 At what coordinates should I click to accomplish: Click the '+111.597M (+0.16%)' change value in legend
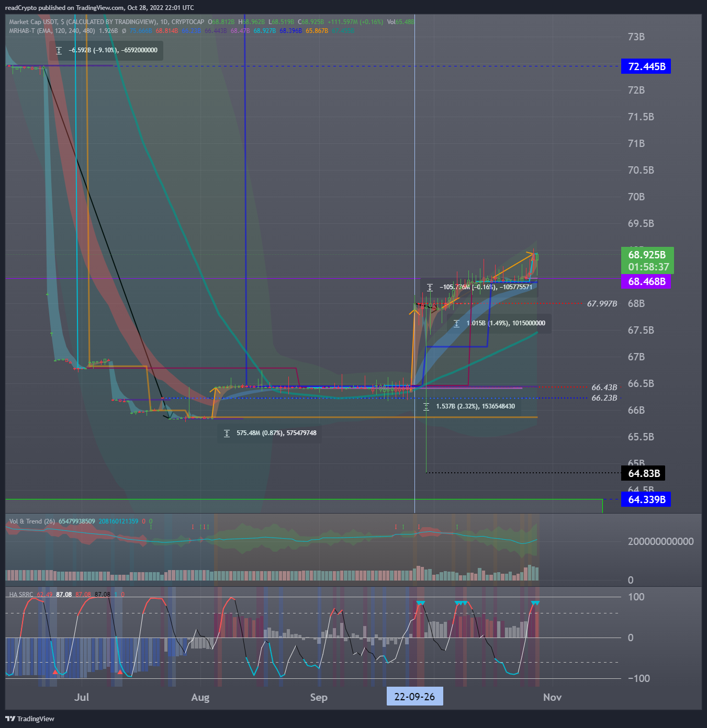click(x=355, y=22)
